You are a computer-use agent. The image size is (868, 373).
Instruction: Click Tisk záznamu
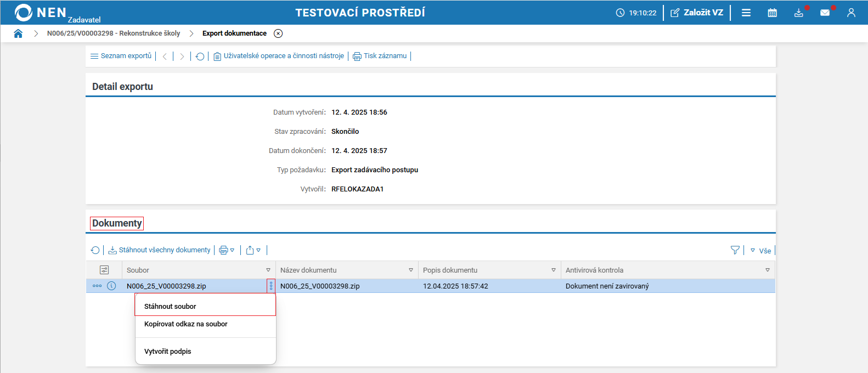point(380,56)
